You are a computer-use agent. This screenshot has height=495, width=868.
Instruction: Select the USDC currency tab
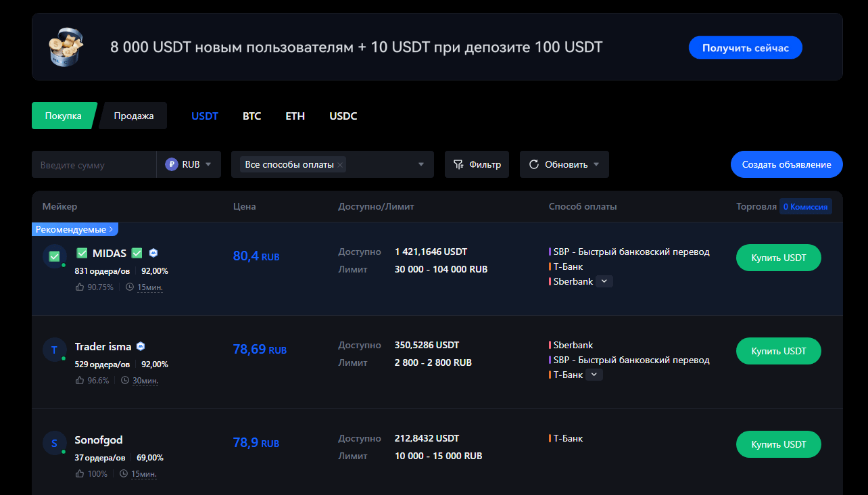[343, 116]
